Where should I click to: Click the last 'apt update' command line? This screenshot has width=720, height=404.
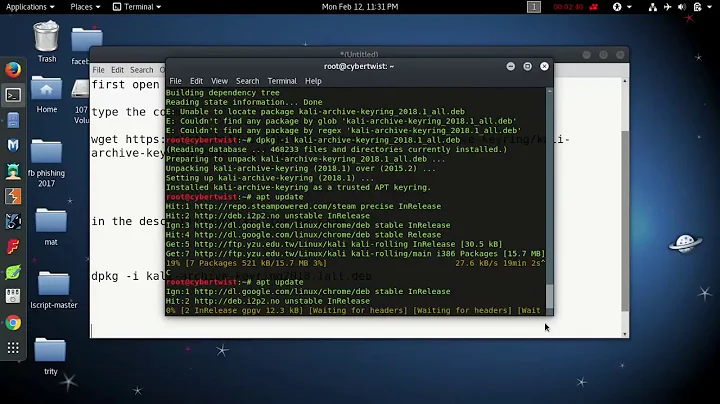(235, 282)
